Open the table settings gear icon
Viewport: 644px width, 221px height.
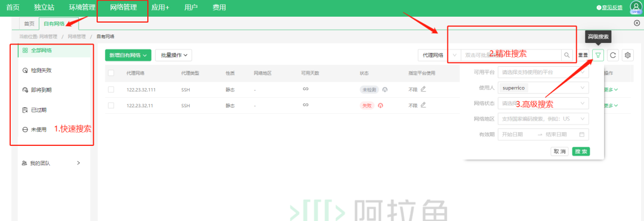(x=627, y=55)
